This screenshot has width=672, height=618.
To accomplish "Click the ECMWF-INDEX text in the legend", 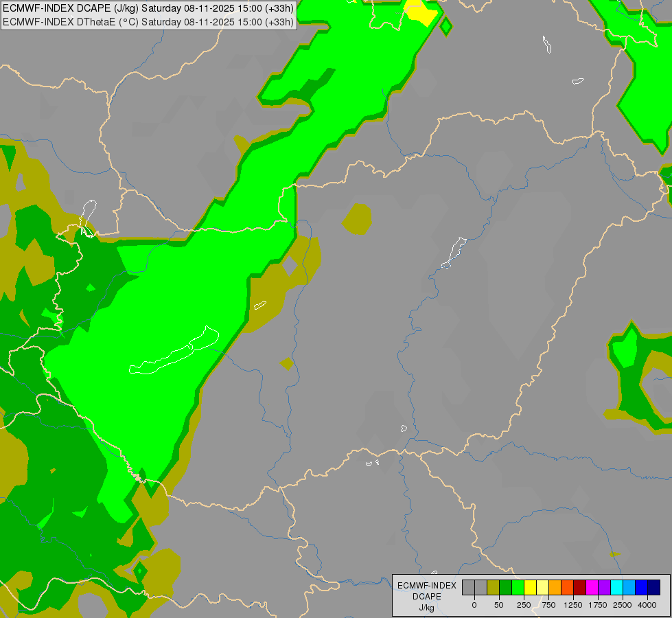I will (427, 586).
